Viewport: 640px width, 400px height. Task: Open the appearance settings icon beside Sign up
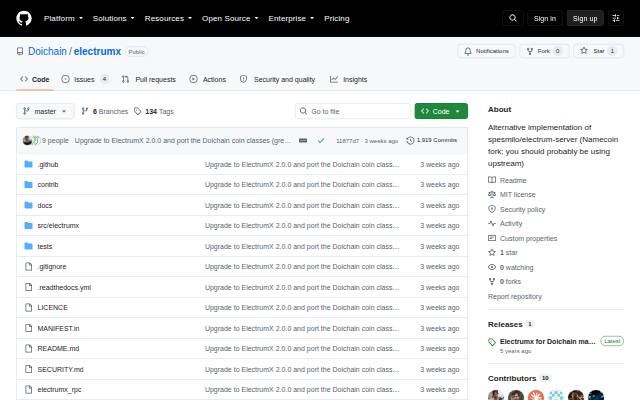[x=616, y=18]
